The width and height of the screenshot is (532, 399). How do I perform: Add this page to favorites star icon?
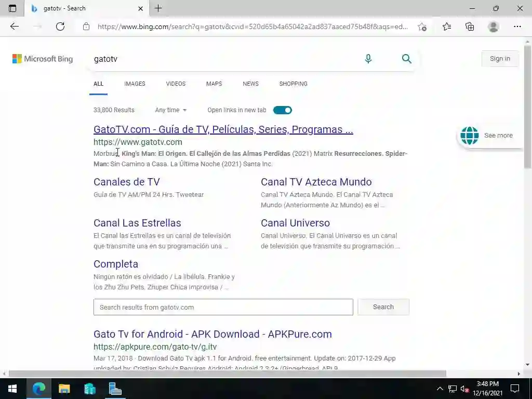[422, 27]
